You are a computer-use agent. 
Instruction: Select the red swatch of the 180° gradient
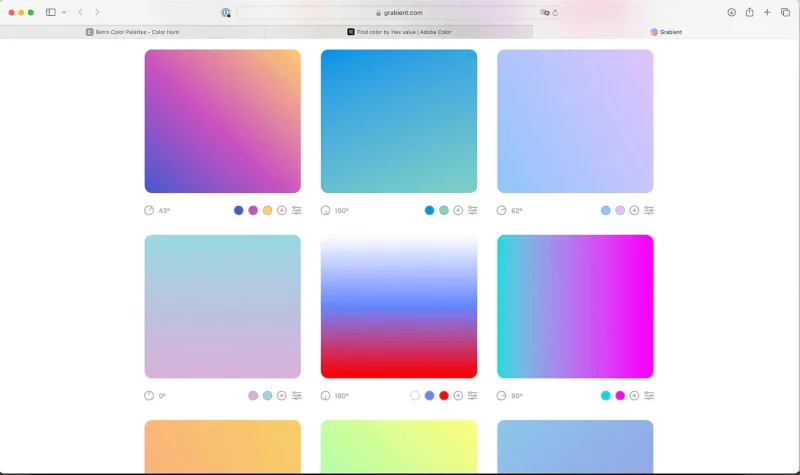pos(444,395)
